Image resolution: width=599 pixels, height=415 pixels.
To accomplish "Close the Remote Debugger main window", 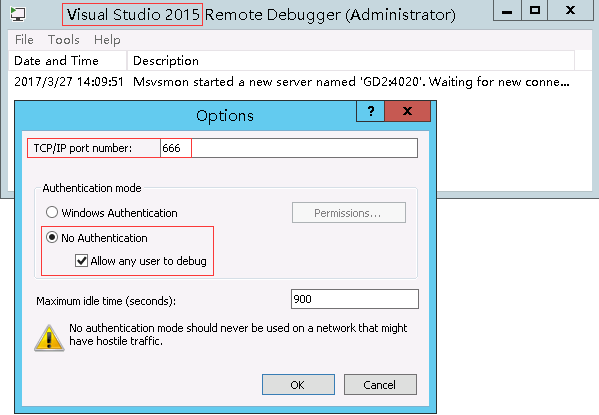I will 570,10.
